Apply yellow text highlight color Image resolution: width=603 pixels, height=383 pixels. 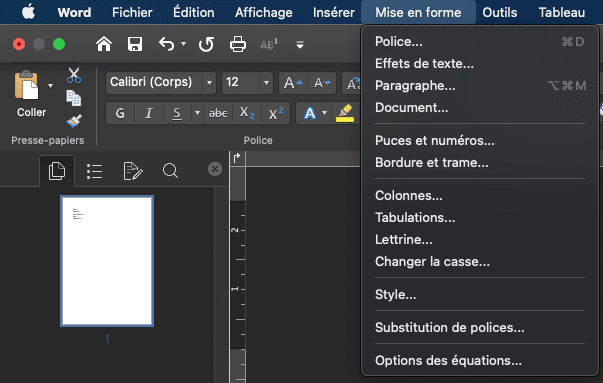point(345,113)
